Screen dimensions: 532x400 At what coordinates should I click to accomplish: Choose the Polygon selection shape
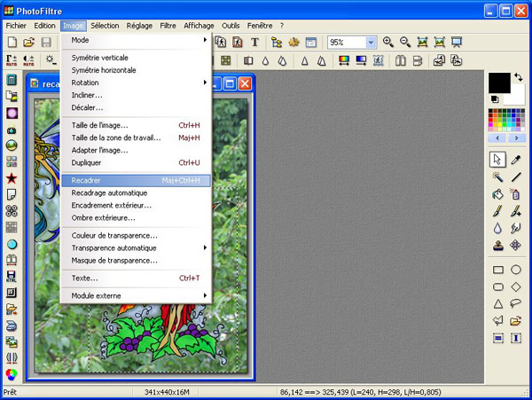click(x=497, y=320)
